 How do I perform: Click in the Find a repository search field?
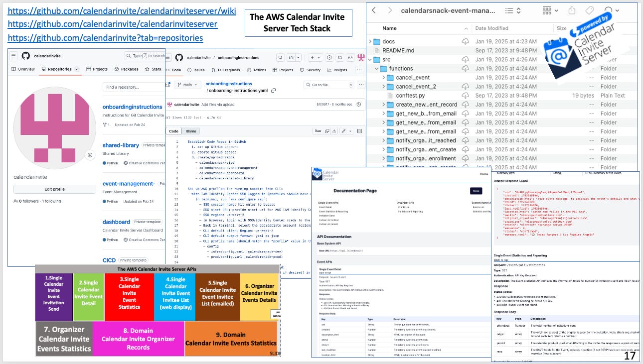click(x=133, y=87)
